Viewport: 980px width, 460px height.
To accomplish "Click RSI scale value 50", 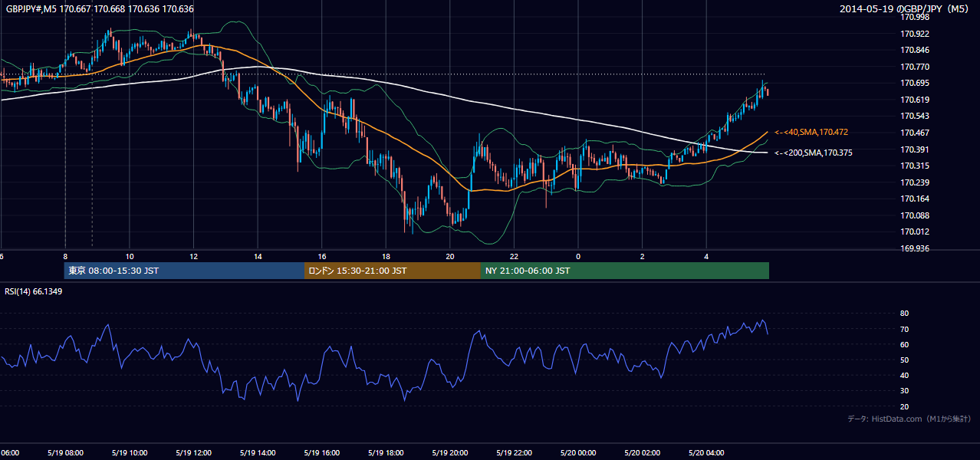I will click(905, 360).
